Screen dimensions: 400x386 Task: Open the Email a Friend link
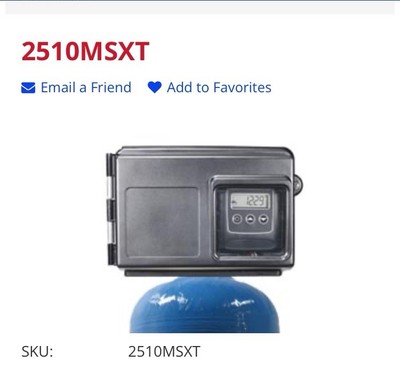(86, 87)
